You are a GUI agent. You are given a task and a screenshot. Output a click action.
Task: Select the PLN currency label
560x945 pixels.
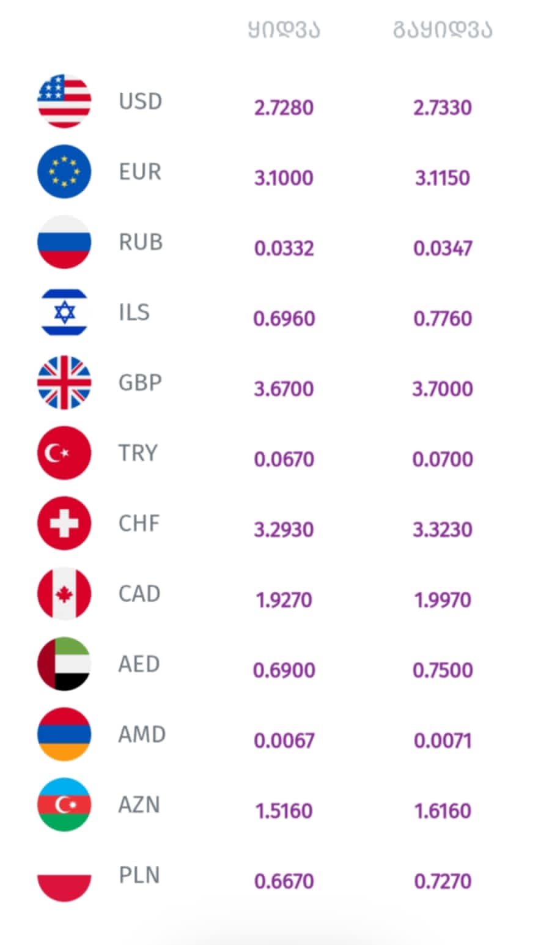(139, 875)
